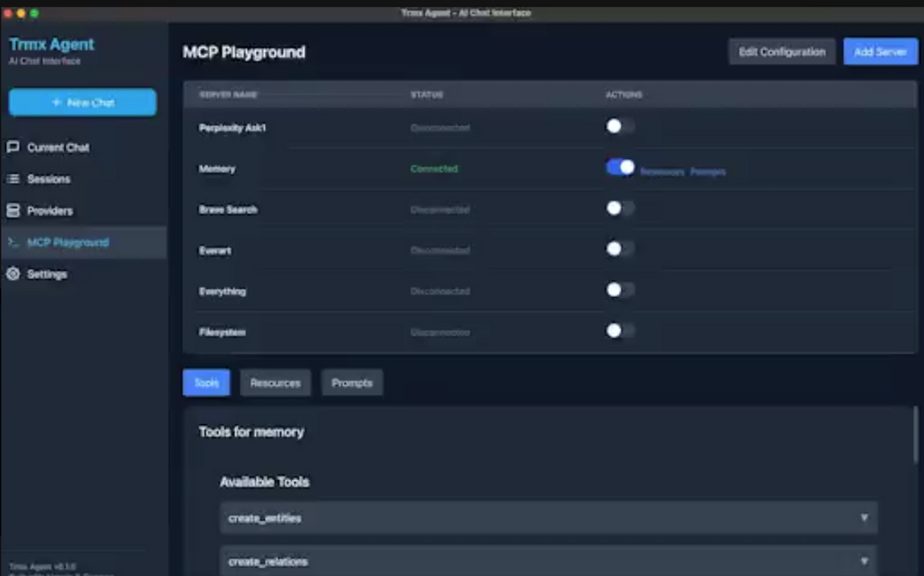Open Edit Configuration
This screenshot has width=924, height=576.
click(781, 51)
